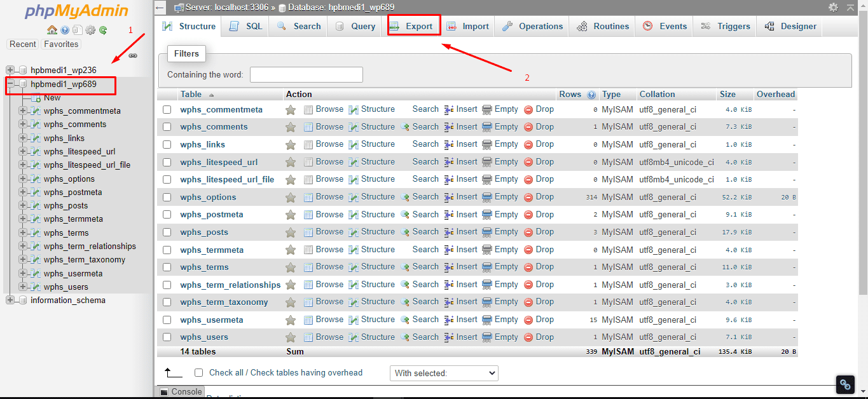Click the link chain icon in sidebar

133,56
